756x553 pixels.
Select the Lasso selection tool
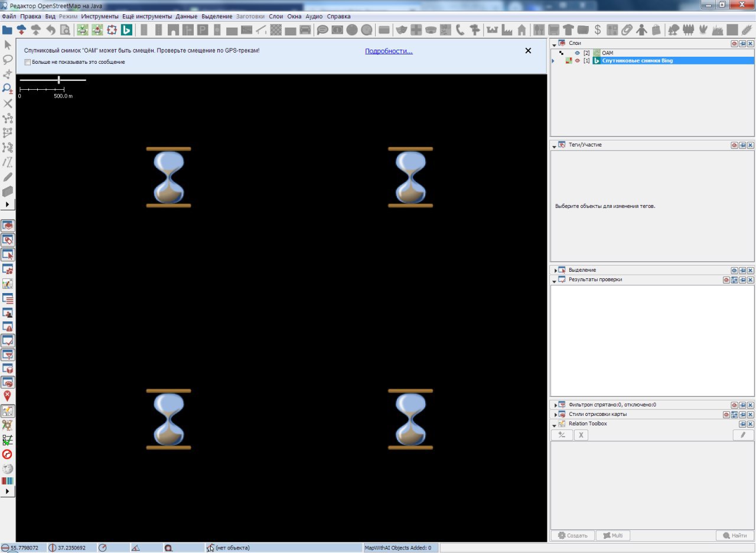[x=8, y=60]
